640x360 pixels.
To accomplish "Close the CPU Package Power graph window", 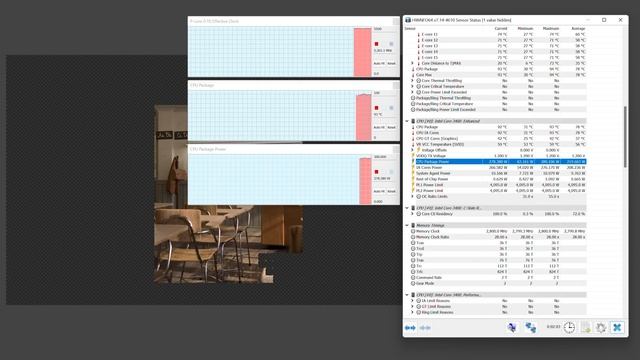I will point(396,149).
